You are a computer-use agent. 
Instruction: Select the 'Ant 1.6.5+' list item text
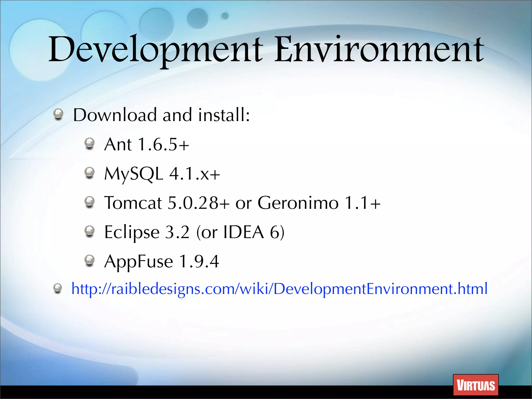[147, 144]
